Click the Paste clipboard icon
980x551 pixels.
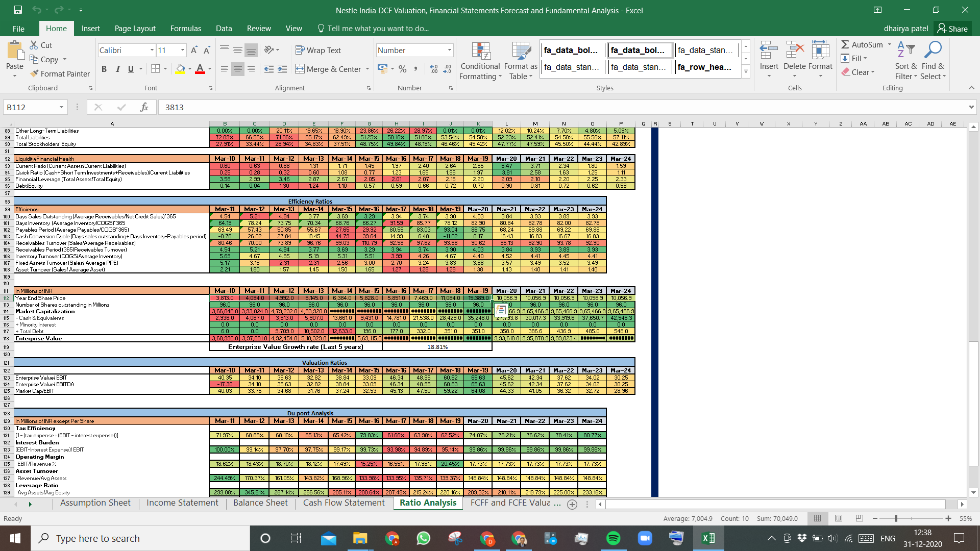click(15, 51)
